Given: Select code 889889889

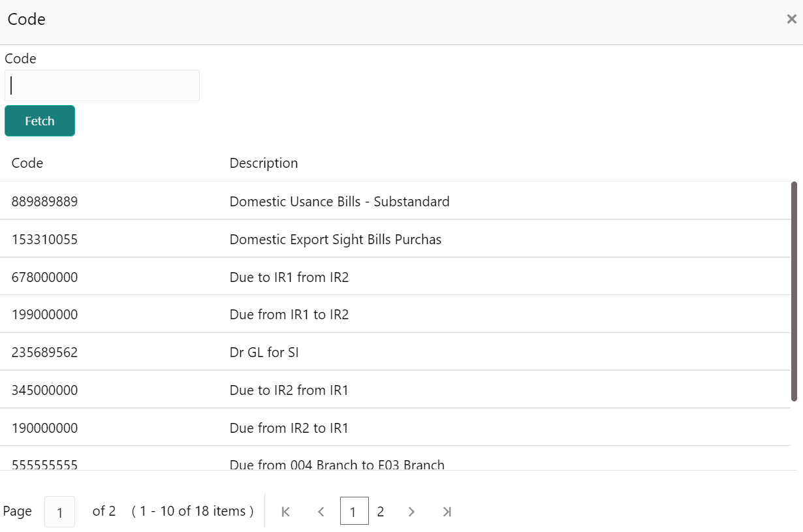Looking at the screenshot, I should (x=44, y=202).
